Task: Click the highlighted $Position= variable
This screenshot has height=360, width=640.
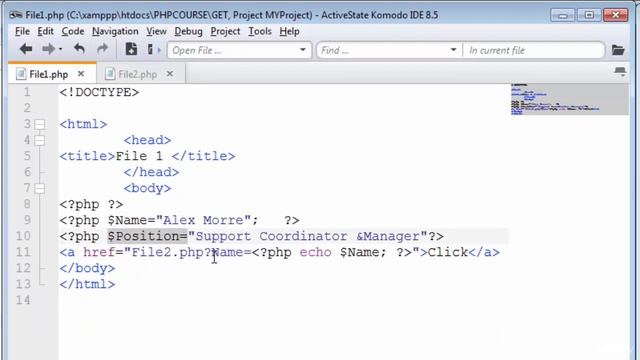Action: [x=147, y=236]
